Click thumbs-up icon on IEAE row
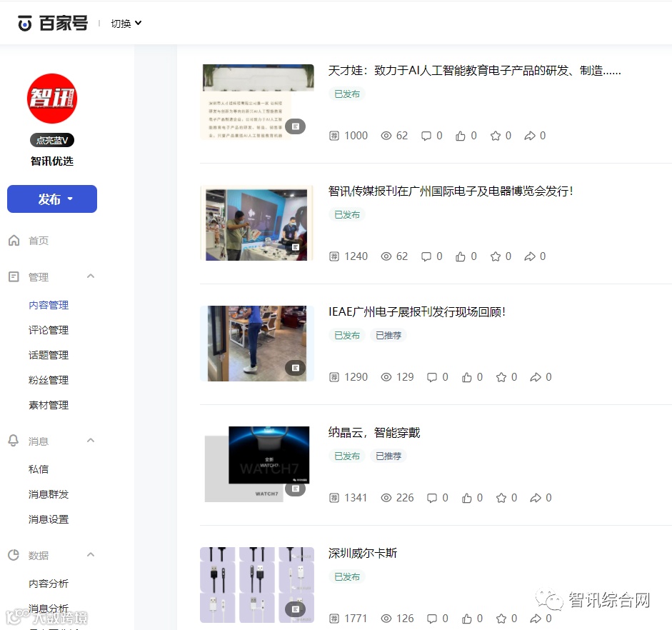Screen dimensions: 672x630 (x=467, y=377)
